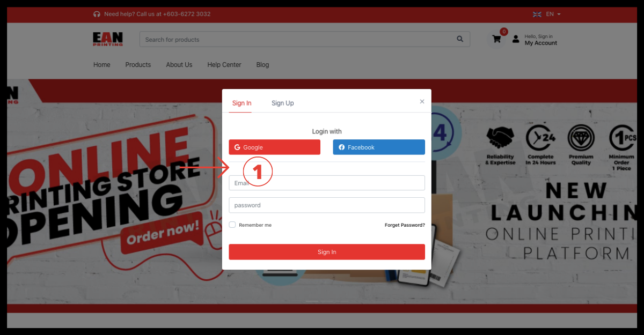Select the Sign In tab
The height and width of the screenshot is (335, 644).
click(x=241, y=103)
